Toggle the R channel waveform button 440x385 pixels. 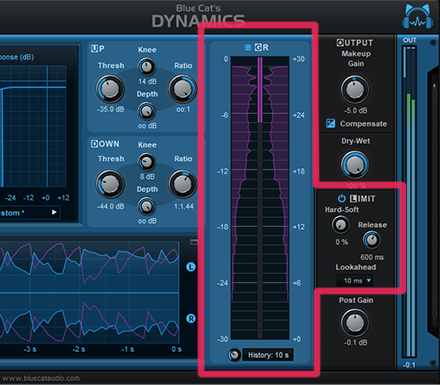click(191, 319)
